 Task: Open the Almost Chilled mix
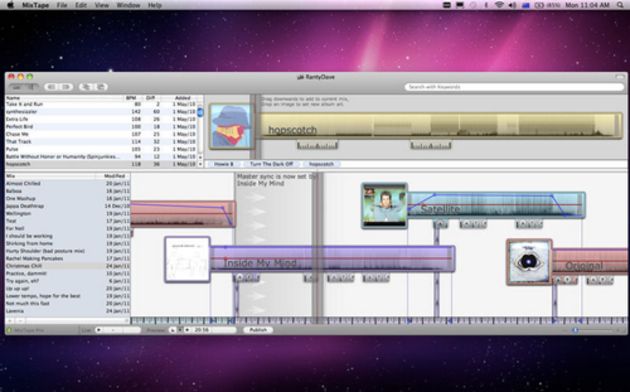pyautogui.click(x=68, y=184)
